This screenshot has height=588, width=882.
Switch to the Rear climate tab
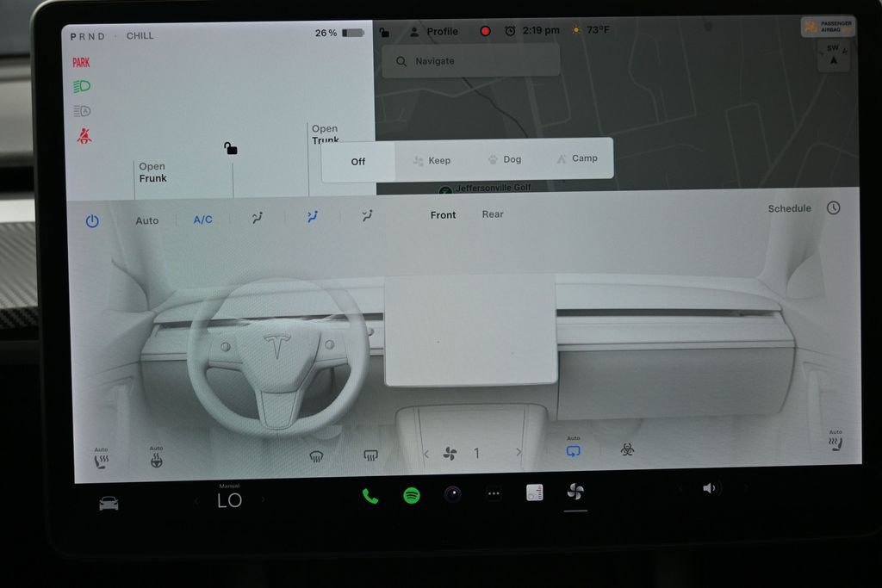(493, 214)
